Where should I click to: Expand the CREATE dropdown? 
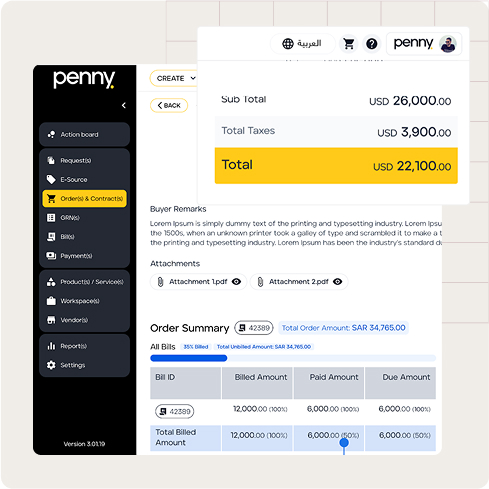point(173,78)
